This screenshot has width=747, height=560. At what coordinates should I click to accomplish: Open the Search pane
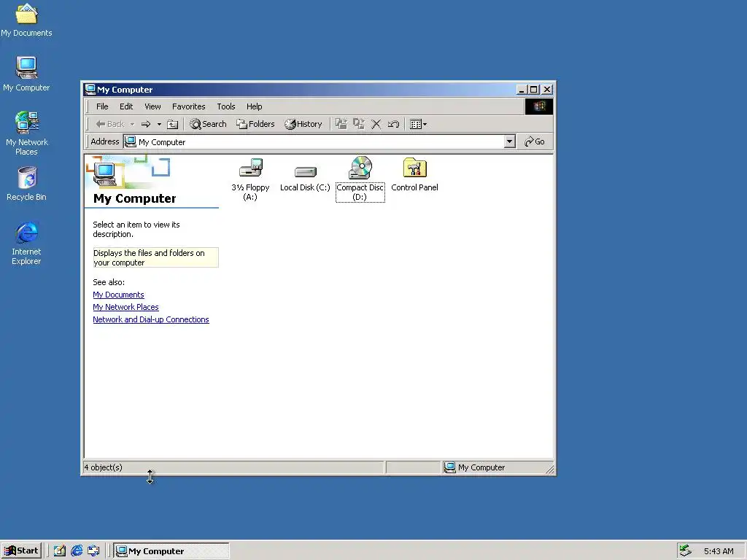(208, 124)
